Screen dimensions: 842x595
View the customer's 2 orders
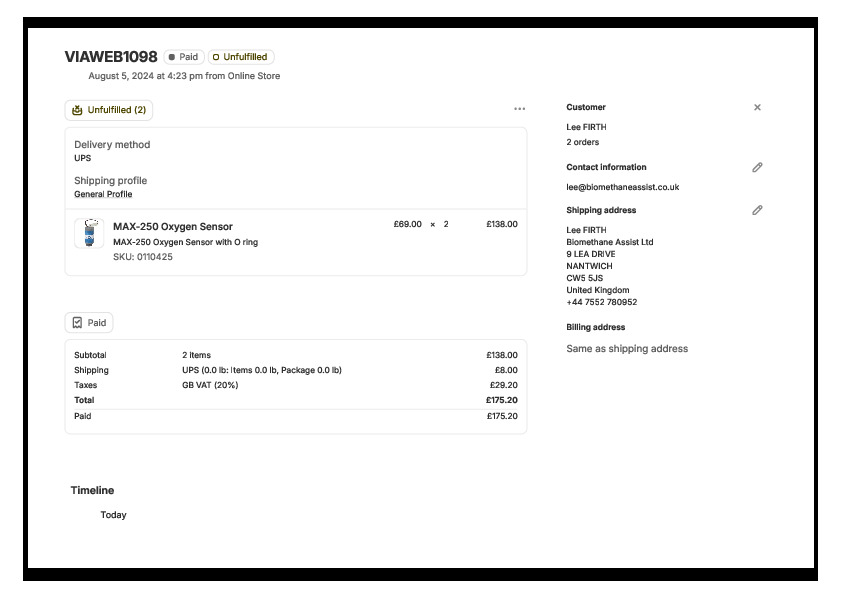click(582, 142)
